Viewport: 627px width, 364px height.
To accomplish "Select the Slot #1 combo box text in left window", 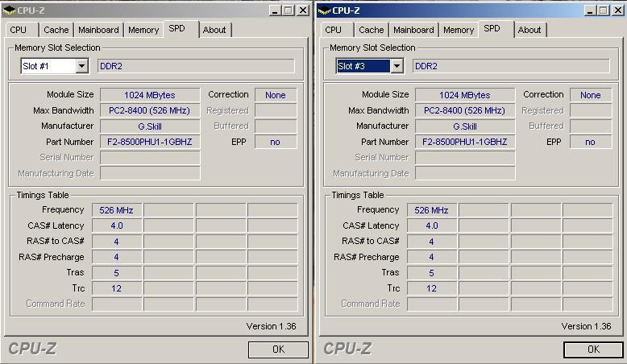I will point(48,66).
